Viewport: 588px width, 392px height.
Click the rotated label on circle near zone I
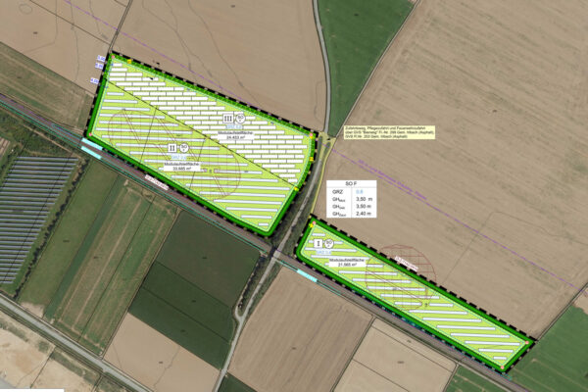coord(407,263)
